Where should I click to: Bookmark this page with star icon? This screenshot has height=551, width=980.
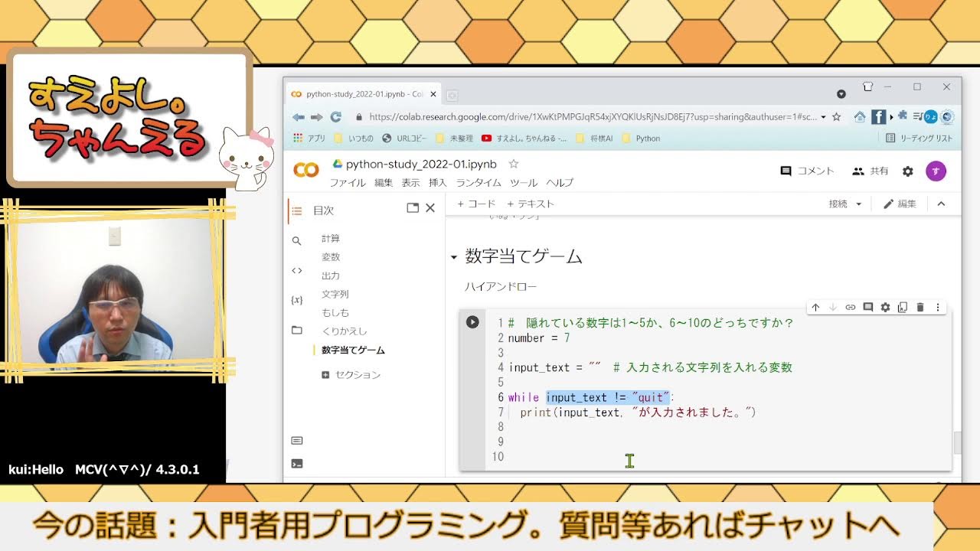pyautogui.click(x=836, y=117)
